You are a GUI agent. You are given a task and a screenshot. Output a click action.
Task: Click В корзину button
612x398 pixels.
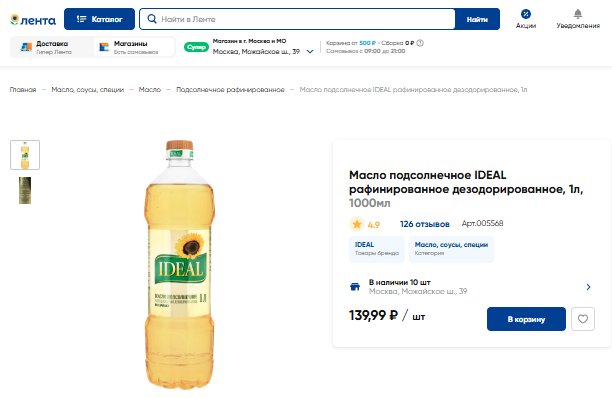[x=526, y=319]
